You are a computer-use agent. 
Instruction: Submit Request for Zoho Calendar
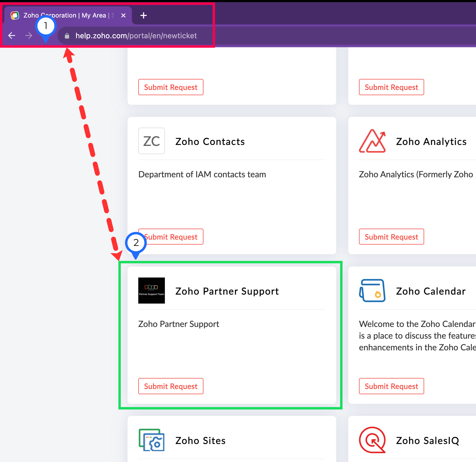(391, 386)
